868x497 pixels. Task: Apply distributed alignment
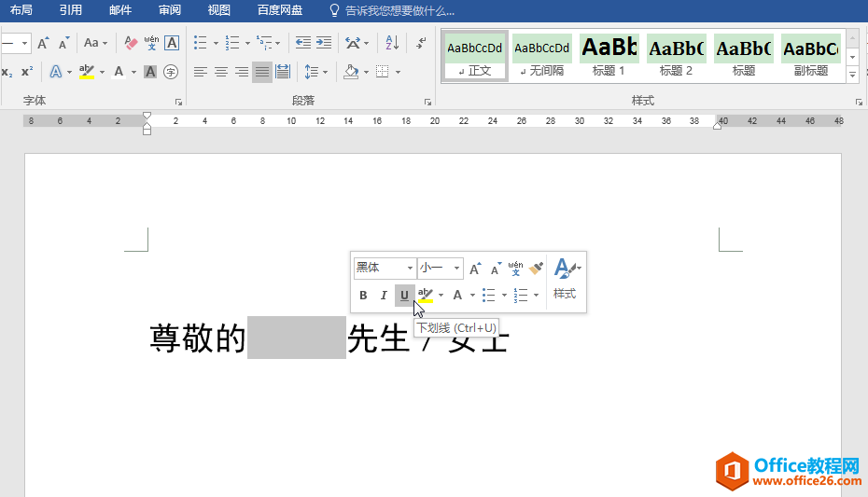click(x=283, y=72)
